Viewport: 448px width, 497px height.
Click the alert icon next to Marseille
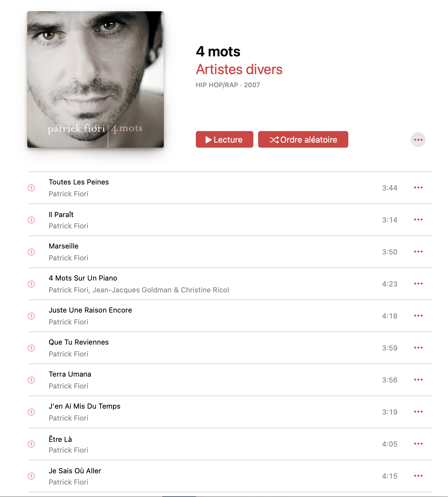point(31,252)
